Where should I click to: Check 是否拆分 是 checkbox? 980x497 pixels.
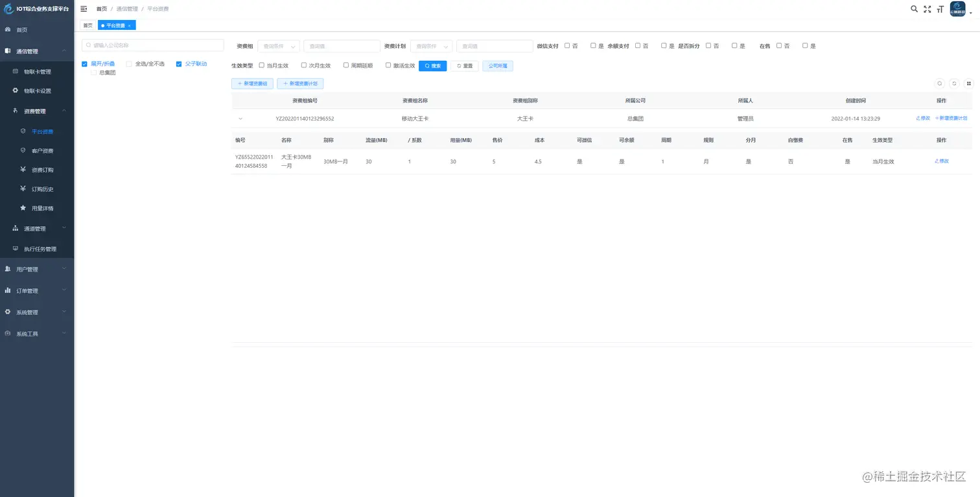pos(734,45)
